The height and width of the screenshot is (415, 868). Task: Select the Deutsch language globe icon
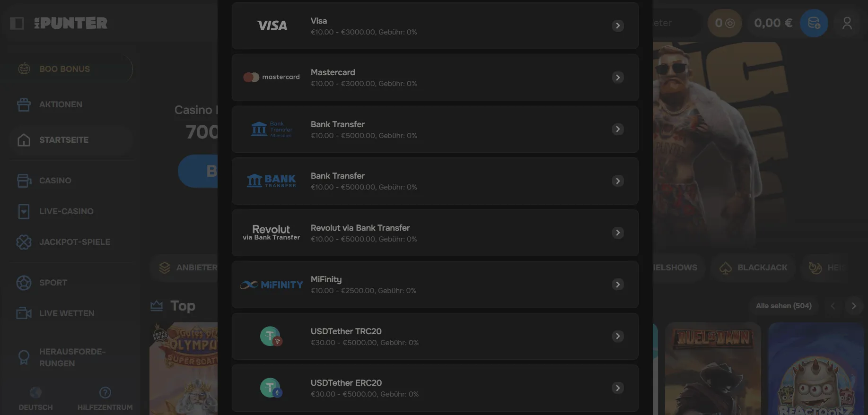click(35, 393)
